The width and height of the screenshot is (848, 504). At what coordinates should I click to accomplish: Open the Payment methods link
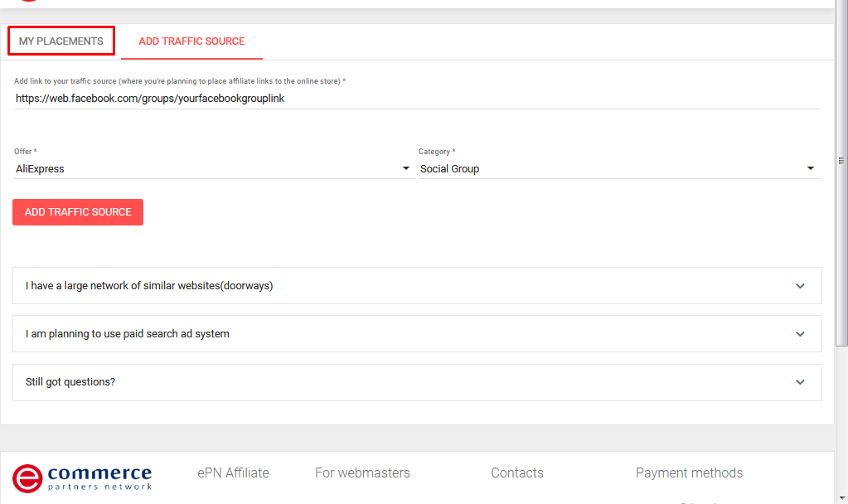click(689, 472)
